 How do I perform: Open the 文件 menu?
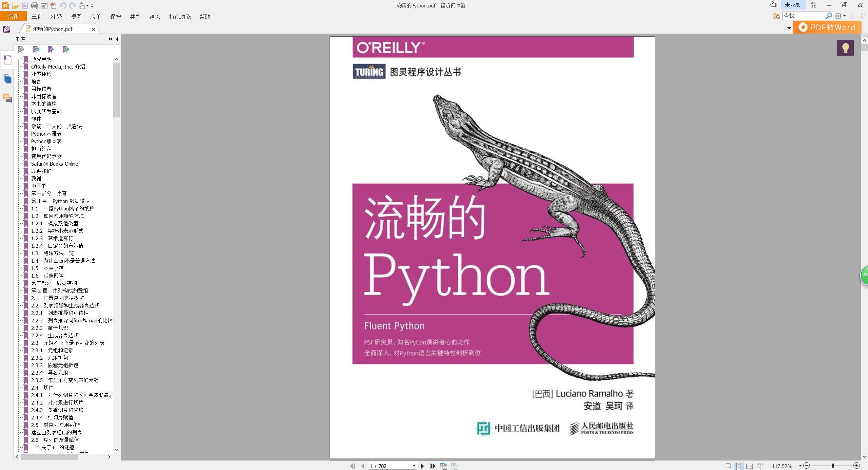13,16
